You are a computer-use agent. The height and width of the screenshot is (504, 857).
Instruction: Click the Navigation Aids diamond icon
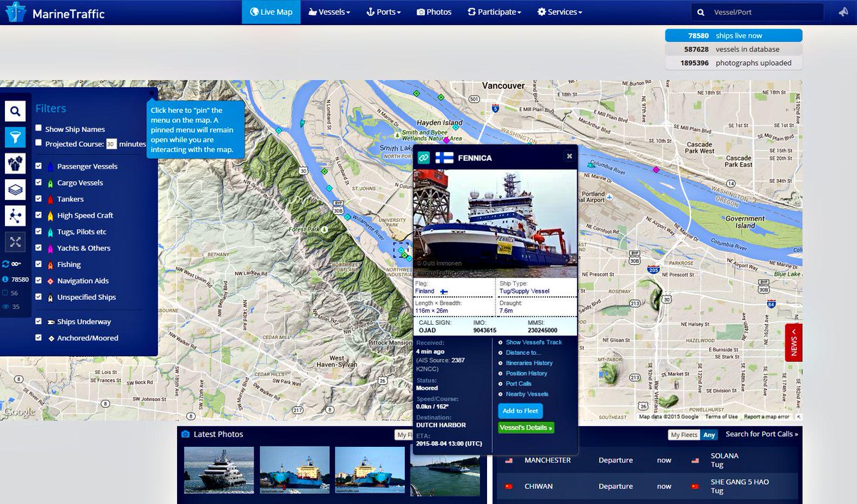click(50, 281)
